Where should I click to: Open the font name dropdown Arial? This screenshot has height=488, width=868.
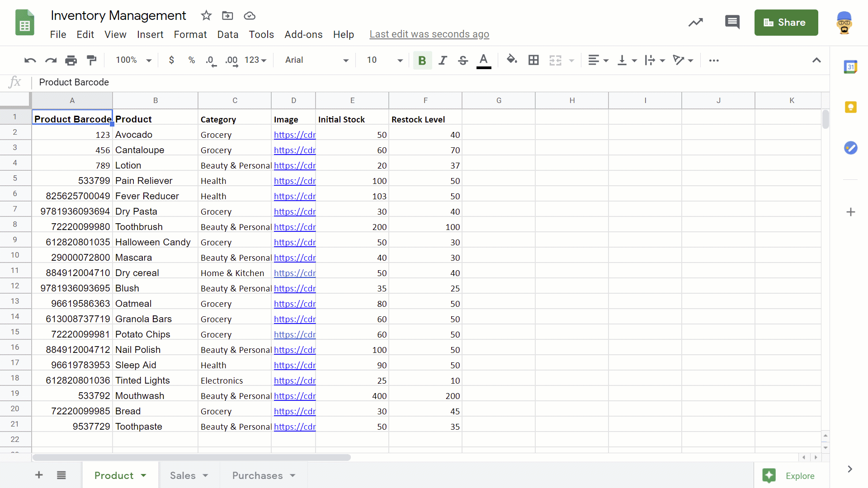tap(316, 60)
